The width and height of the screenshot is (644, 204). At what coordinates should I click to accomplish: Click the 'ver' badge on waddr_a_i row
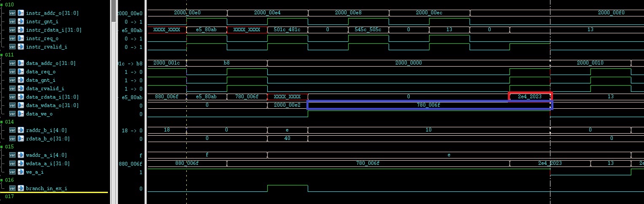click(12, 155)
